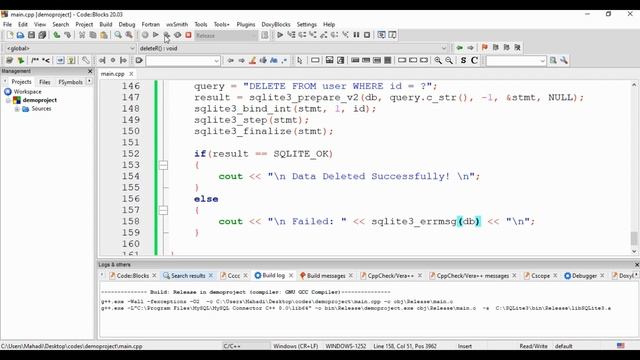640x360 pixels.
Task: Open the <global> scope dropdown
Action: coord(70,48)
